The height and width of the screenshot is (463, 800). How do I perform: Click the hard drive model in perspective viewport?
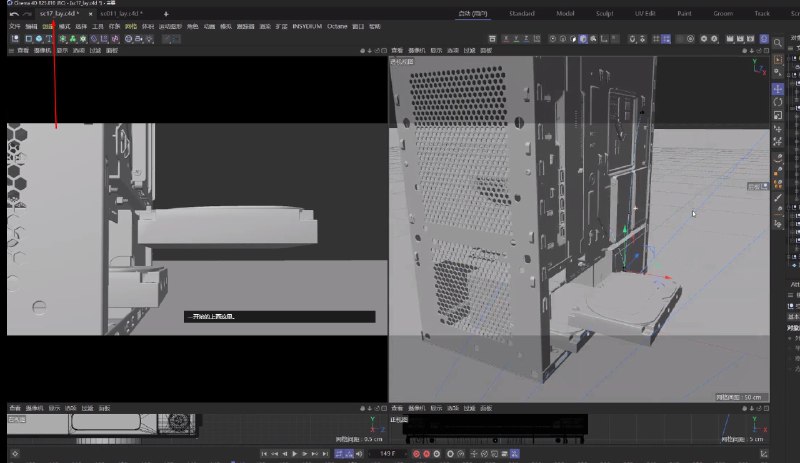(x=625, y=306)
